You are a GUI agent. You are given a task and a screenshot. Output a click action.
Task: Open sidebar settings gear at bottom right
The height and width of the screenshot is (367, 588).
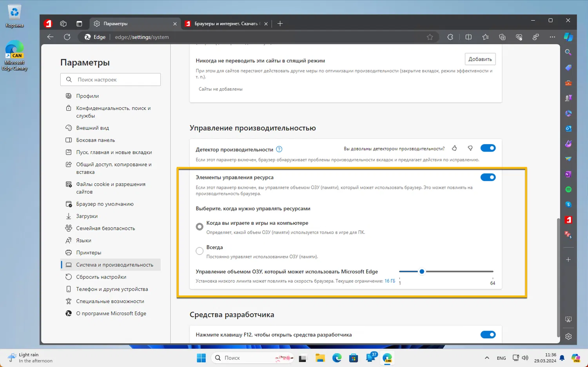pyautogui.click(x=568, y=336)
